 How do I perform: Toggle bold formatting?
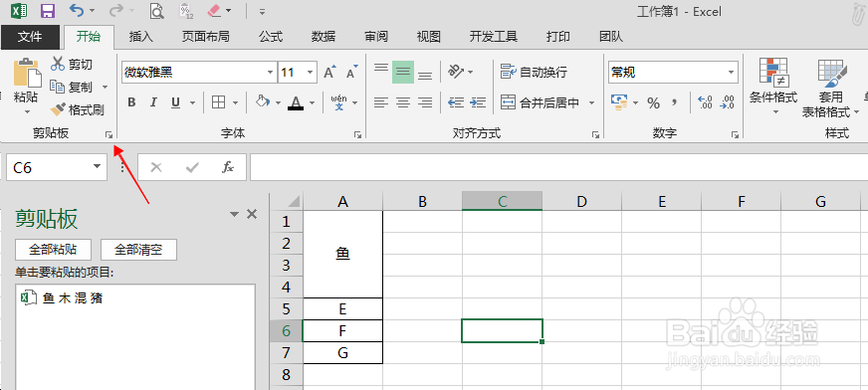click(131, 102)
